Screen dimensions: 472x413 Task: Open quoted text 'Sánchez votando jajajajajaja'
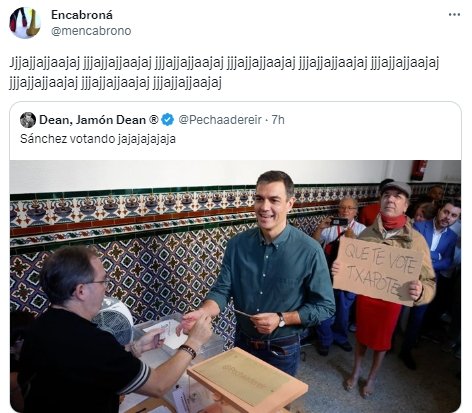tap(98, 139)
